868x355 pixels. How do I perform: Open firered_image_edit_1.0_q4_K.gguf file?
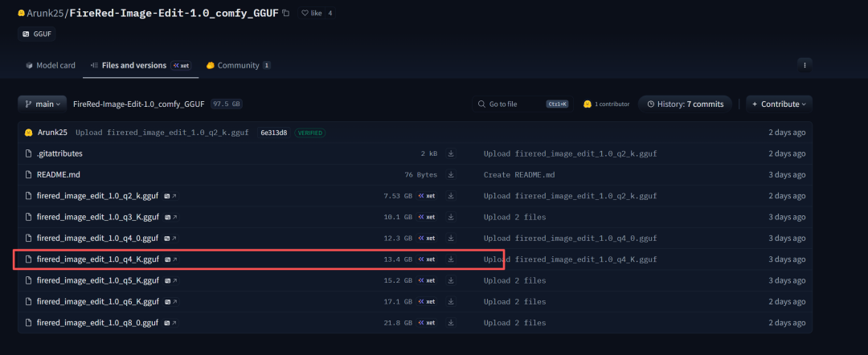(x=98, y=259)
